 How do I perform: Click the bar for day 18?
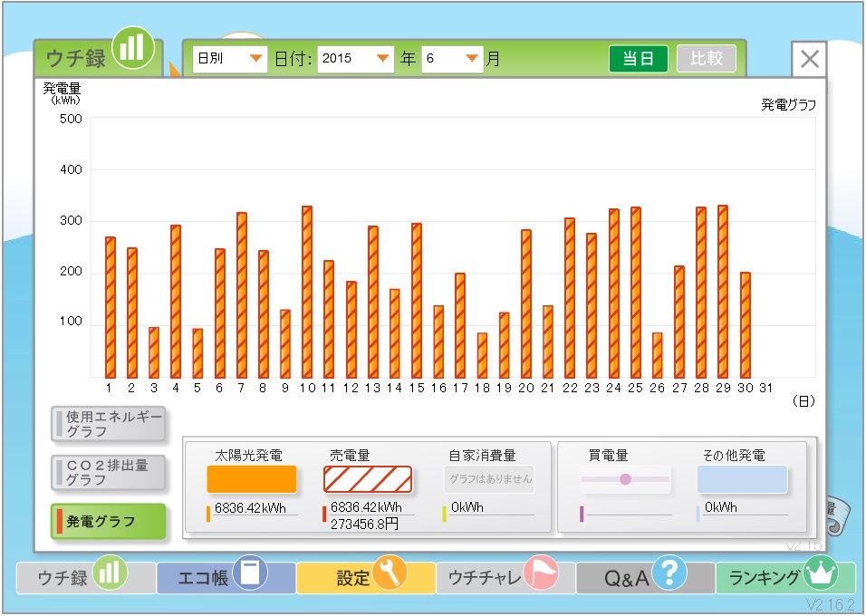click(482, 356)
